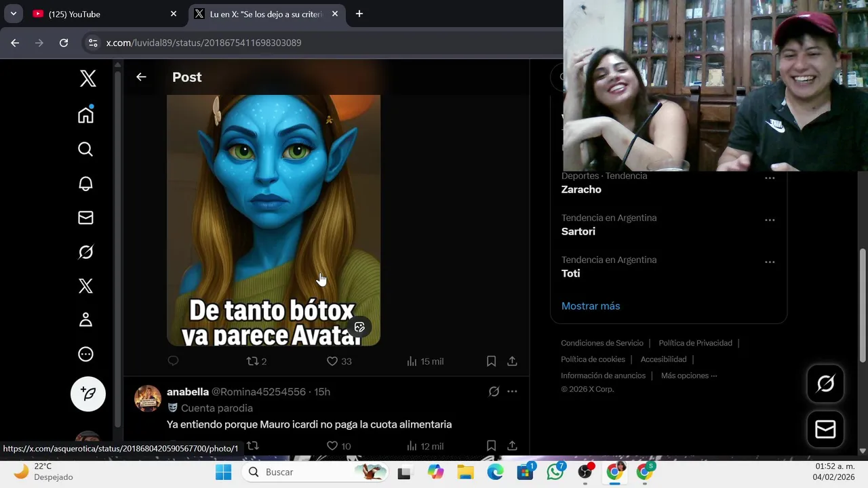Open X home feed via house icon
868x488 pixels.
85,115
